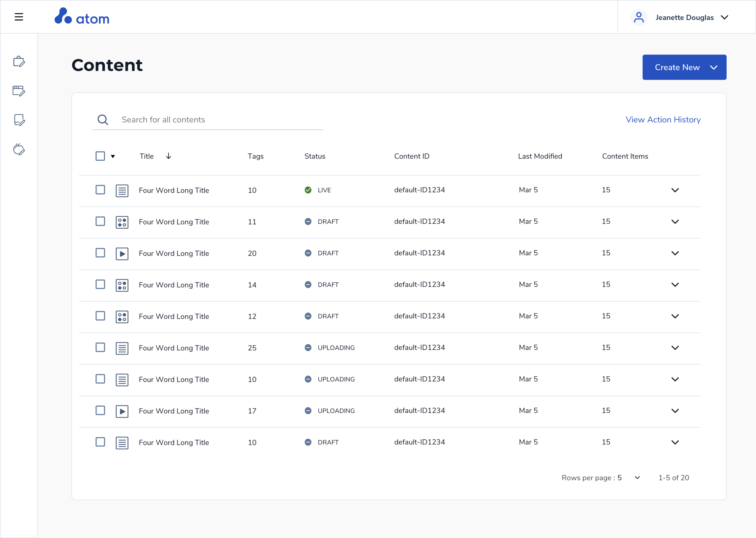This screenshot has width=756, height=538.
Task: Open the View Action History link
Action: [x=663, y=120]
